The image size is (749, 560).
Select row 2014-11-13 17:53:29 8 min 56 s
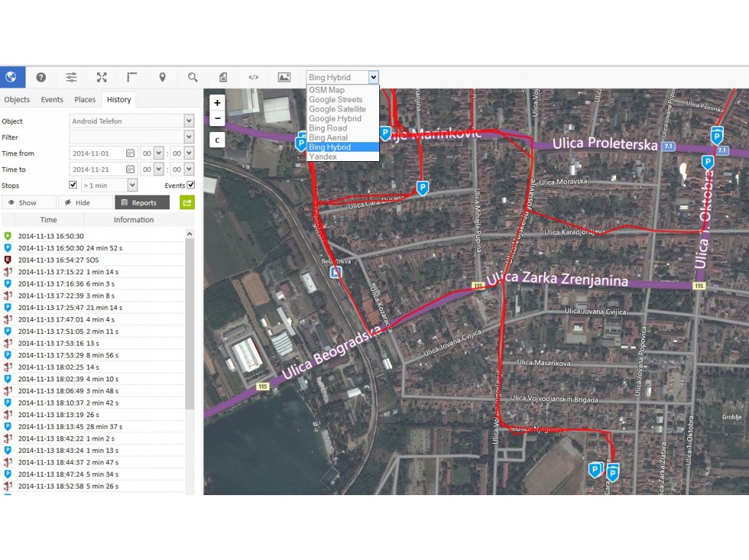[x=93, y=355]
